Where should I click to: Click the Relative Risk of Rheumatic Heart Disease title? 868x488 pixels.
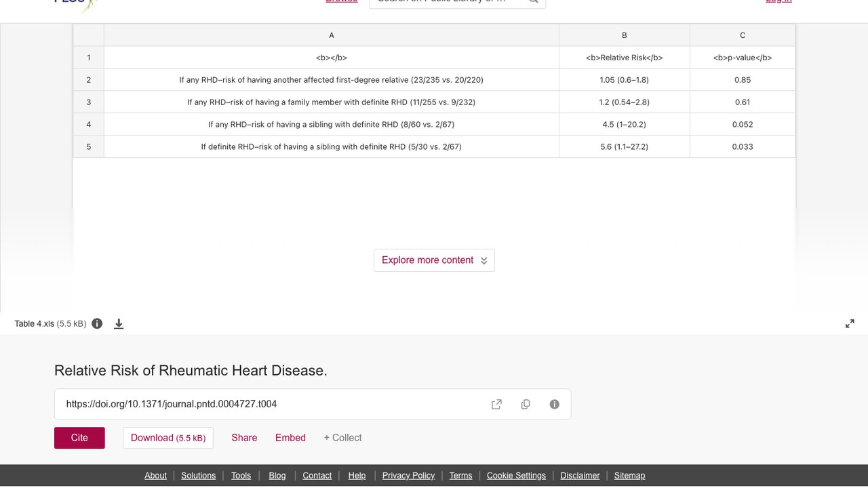[191, 371]
